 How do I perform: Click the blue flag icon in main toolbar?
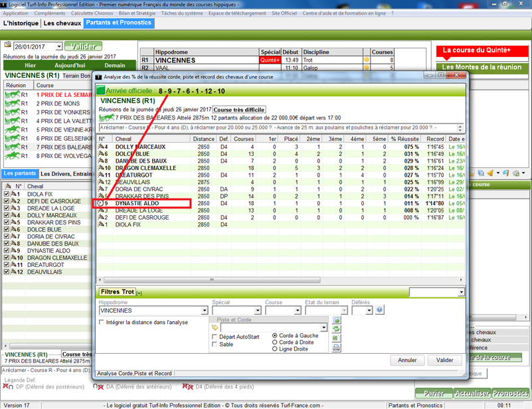(x=506, y=173)
